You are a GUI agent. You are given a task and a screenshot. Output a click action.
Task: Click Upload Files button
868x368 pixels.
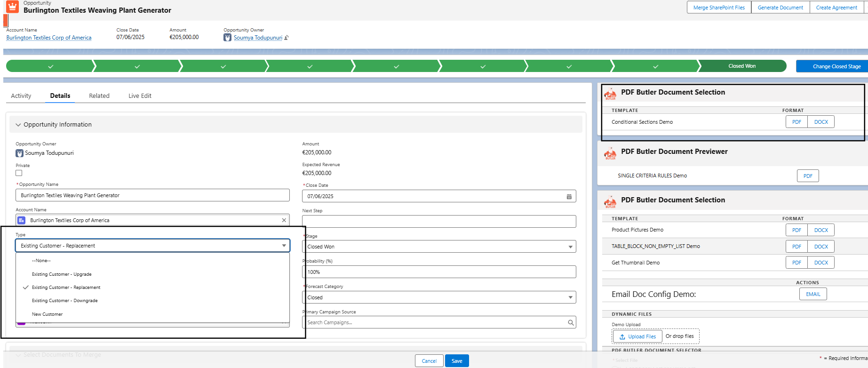coord(637,336)
